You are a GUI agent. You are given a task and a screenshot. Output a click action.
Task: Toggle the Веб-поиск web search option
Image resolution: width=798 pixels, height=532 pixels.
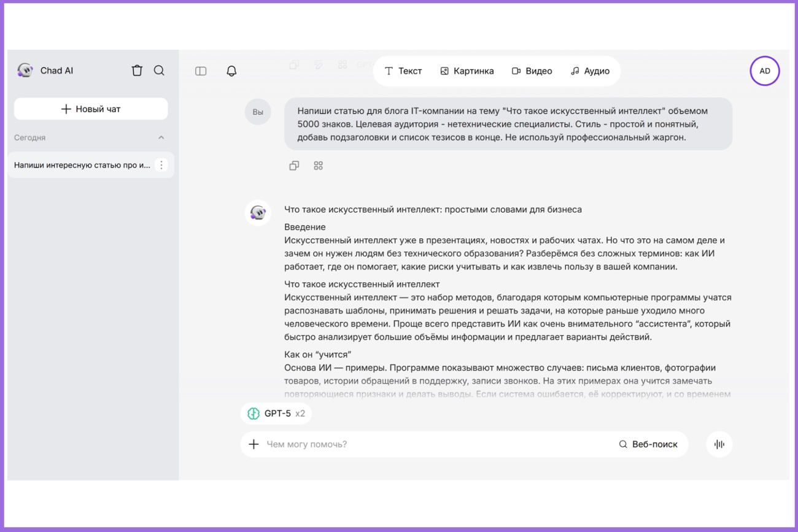(x=648, y=444)
